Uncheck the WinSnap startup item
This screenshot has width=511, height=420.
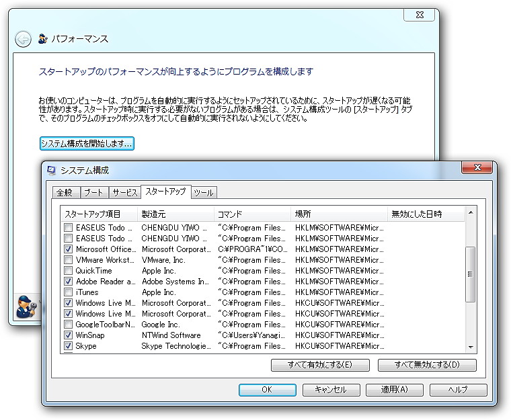pyautogui.click(x=68, y=335)
